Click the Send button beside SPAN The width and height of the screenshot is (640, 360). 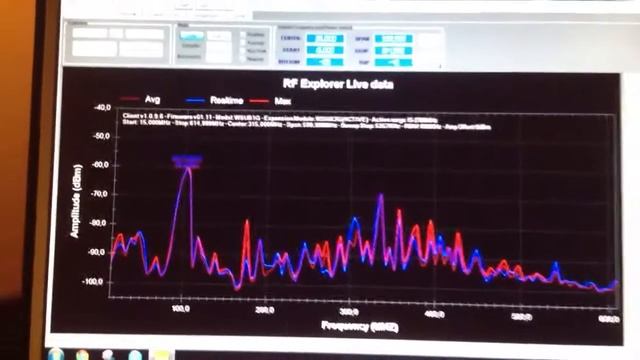428,39
